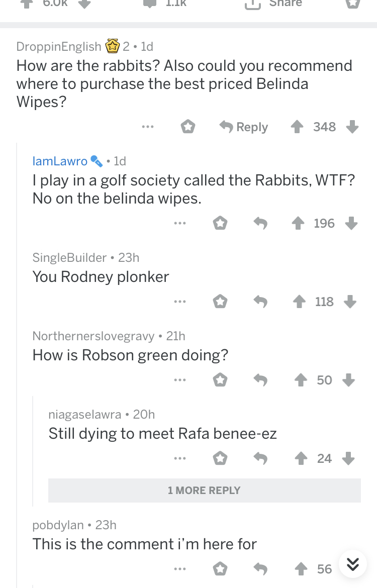The height and width of the screenshot is (588, 377).
Task: Open IamLawro's user profile
Action: 60,161
